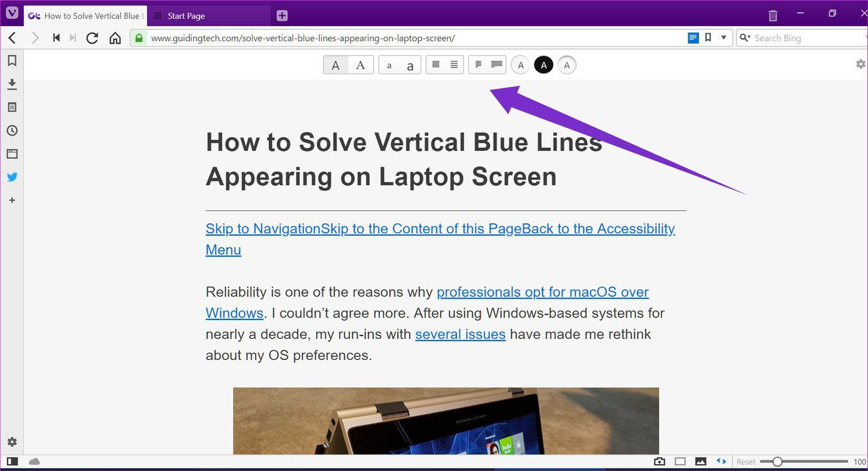This screenshot has width=868, height=471.
Task: Click the laptop article image
Action: click(x=446, y=421)
